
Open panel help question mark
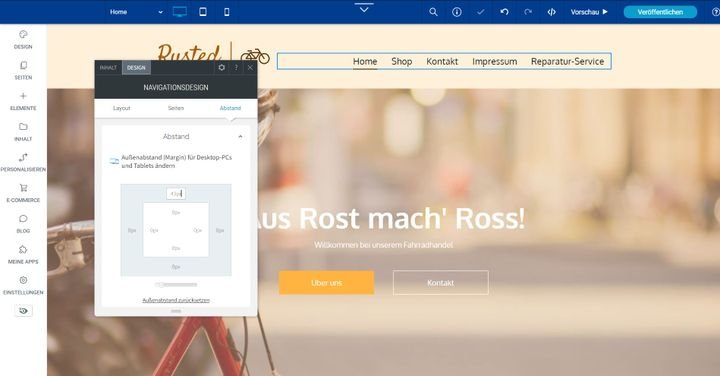point(236,67)
